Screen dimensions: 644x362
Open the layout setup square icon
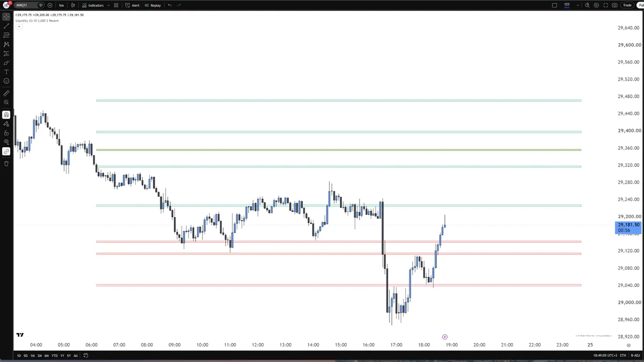pyautogui.click(x=554, y=5)
